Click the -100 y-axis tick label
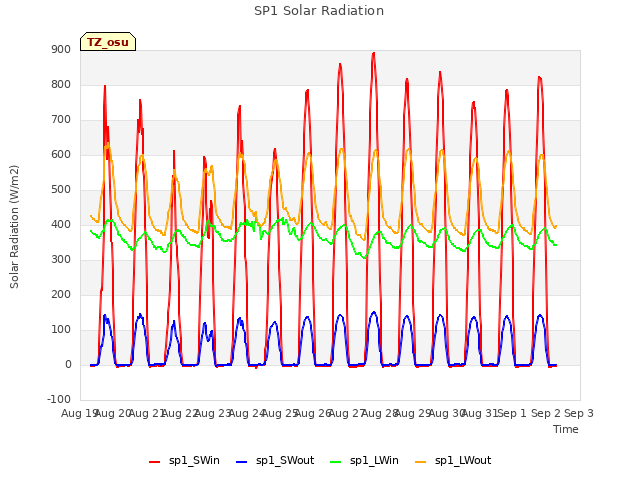 59,399
